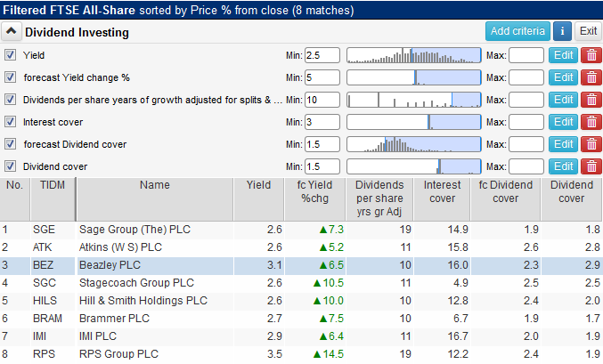
Task: Select the IMI PLC row
Action: coord(301,336)
